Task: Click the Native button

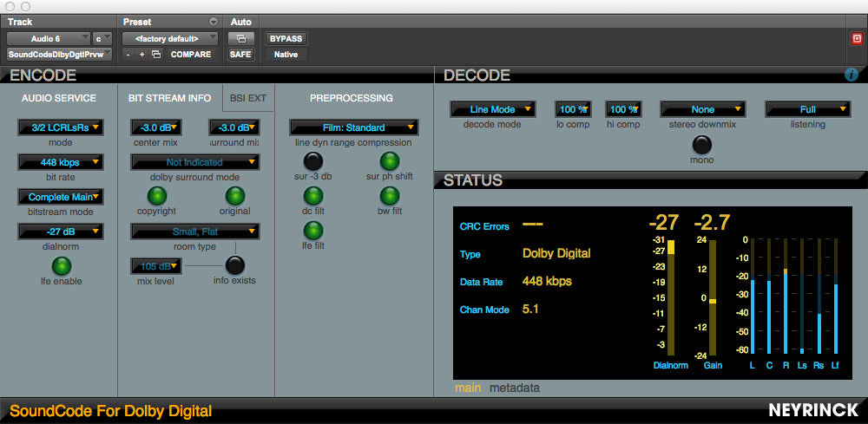Action: click(286, 54)
